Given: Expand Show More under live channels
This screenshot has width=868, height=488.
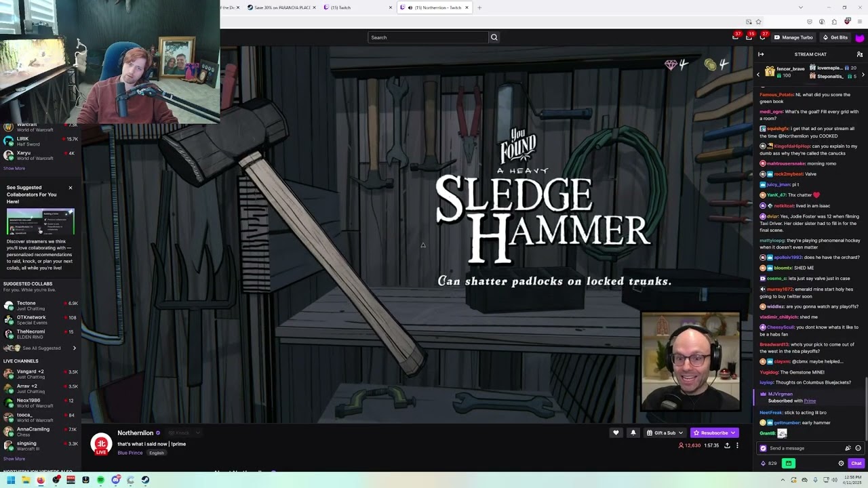Looking at the screenshot, I should [x=14, y=459].
